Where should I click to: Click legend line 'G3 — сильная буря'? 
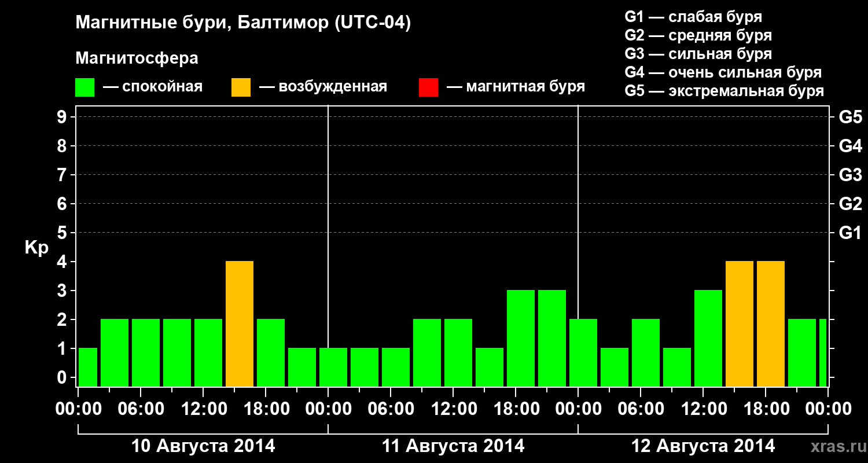(698, 54)
